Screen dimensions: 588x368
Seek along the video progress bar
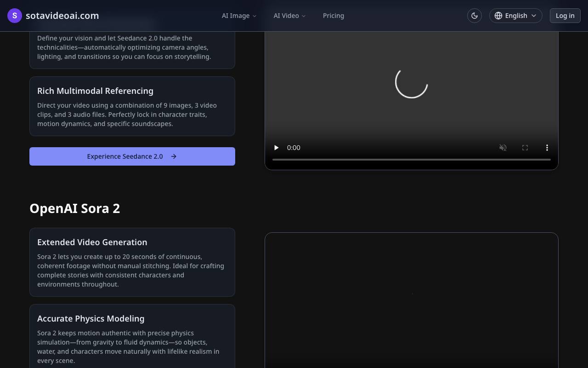pyautogui.click(x=412, y=160)
